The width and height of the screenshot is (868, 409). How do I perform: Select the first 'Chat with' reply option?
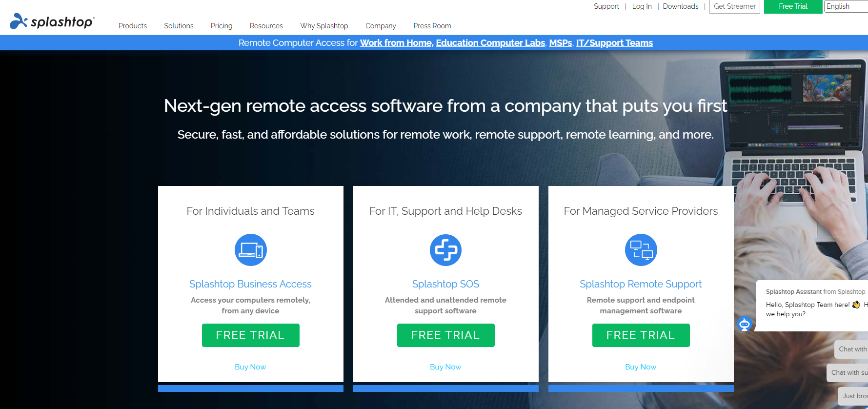[851, 349]
